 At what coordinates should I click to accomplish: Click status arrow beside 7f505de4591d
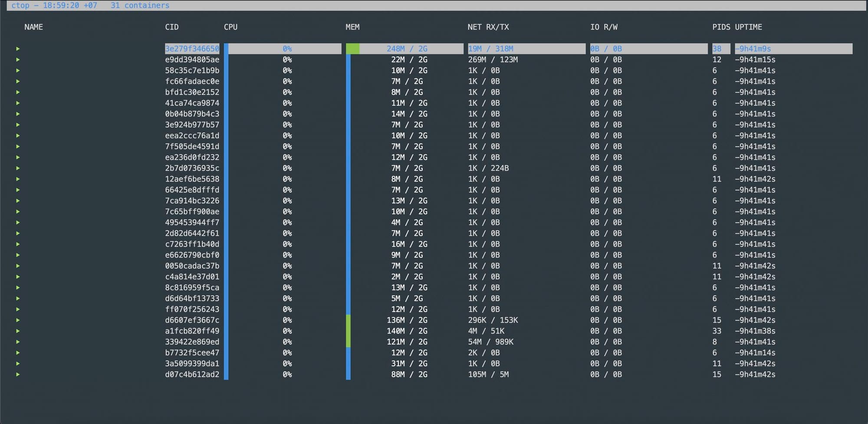point(18,146)
